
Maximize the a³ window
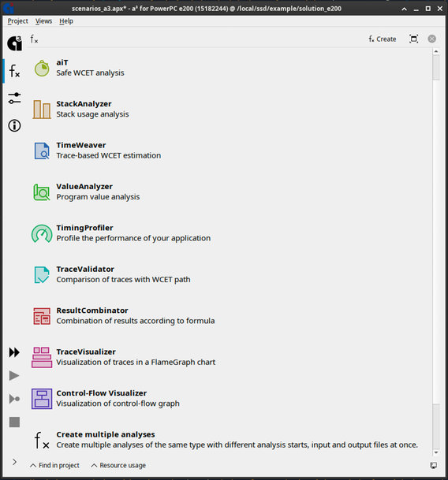point(428,9)
